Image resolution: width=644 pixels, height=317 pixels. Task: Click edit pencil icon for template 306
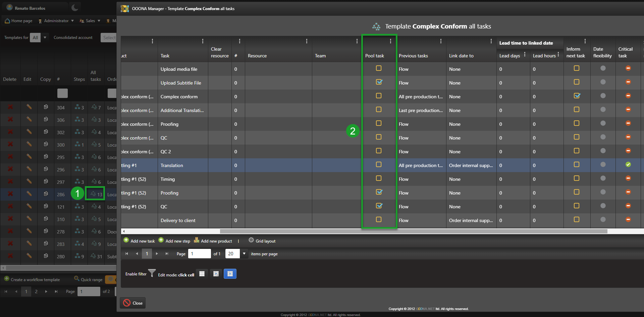(29, 119)
